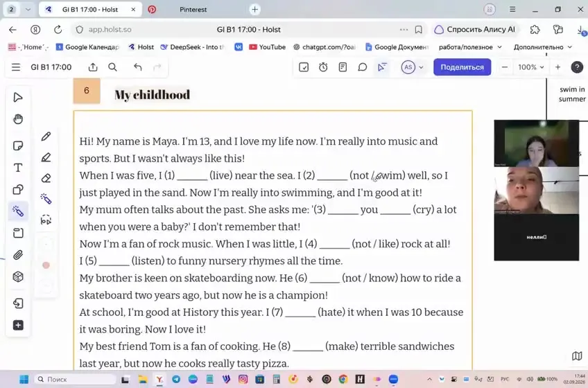This screenshot has height=388, width=588.
Task: Pick the sticky note tool
Action: [x=17, y=145]
